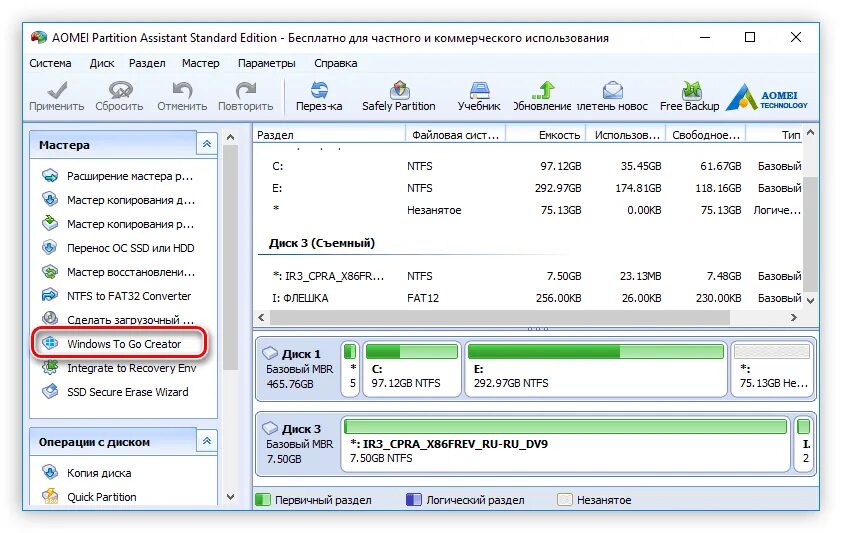Screen dimensions: 842x533
Task: Sort by Емкость column header
Action: pyautogui.click(x=546, y=135)
